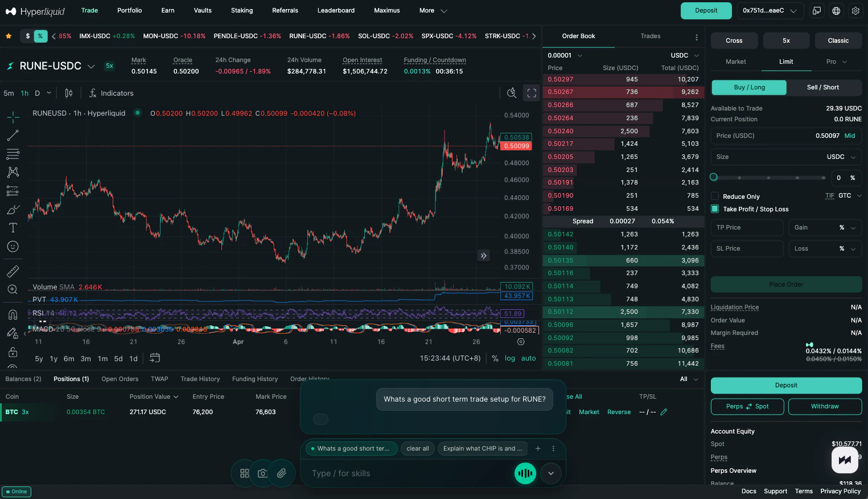Change order book price grouping 0.00001

565,55
